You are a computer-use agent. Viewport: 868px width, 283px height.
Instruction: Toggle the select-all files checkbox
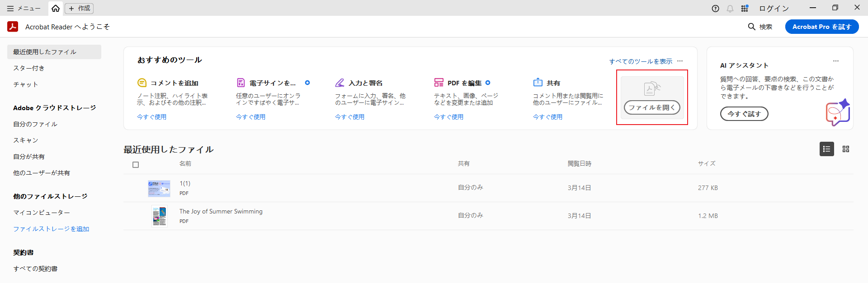click(136, 165)
